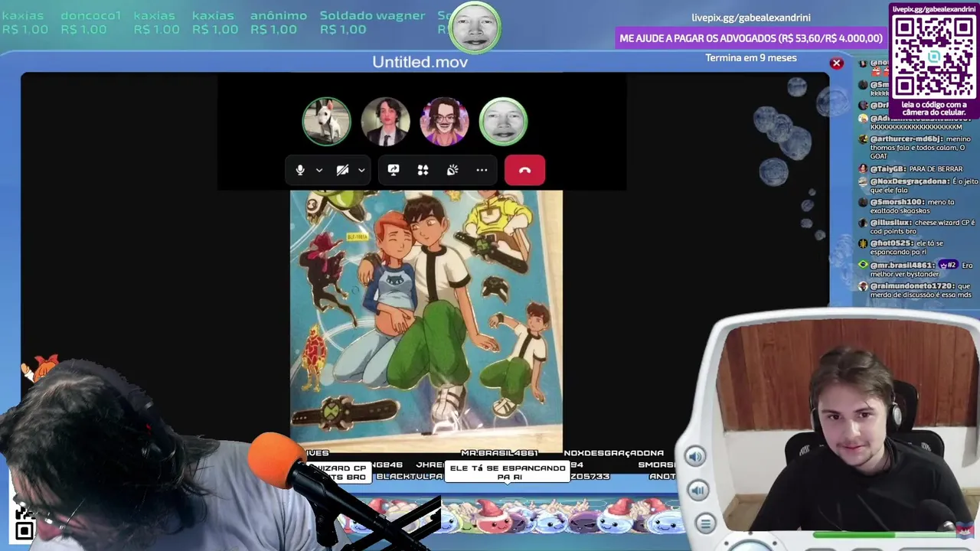Screen dimensions: 980x551
Task: Click the Untitled.mov window title
Action: [x=420, y=62]
